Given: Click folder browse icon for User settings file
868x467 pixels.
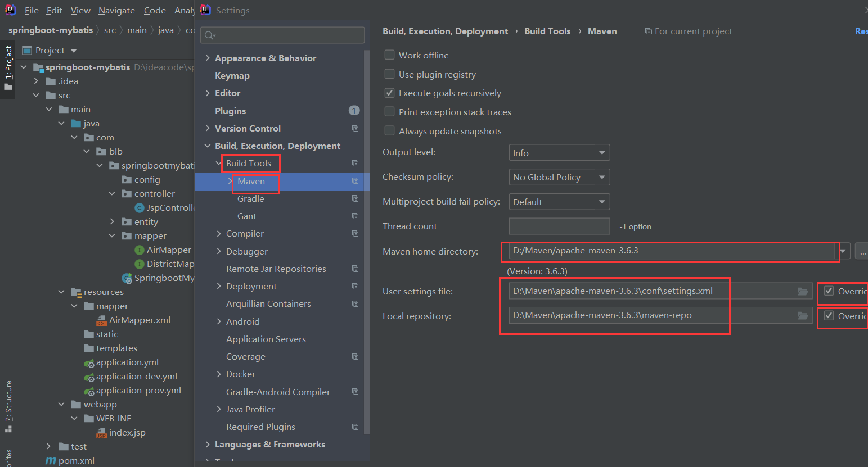Looking at the screenshot, I should (x=803, y=291).
